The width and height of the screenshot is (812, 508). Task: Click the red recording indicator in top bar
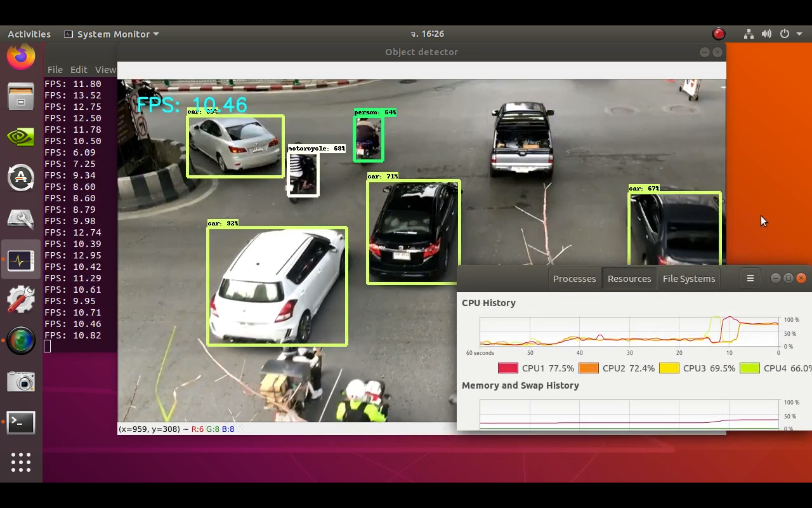point(719,34)
